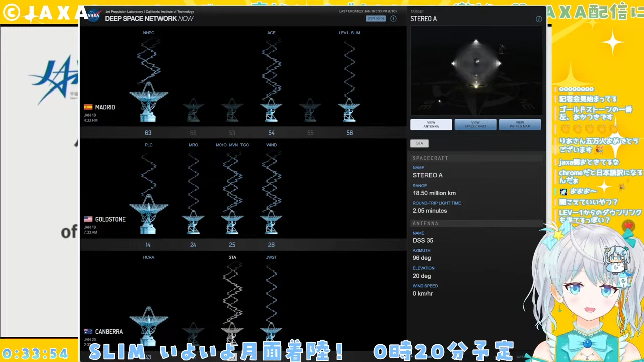Click the wind speed value 0 km/hr

(422, 294)
